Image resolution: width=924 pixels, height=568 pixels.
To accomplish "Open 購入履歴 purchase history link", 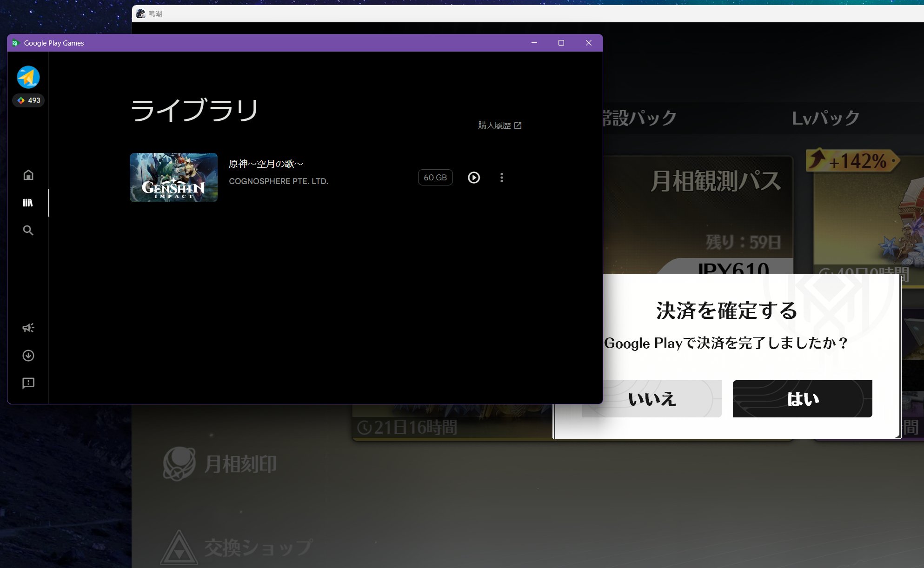I will (500, 125).
